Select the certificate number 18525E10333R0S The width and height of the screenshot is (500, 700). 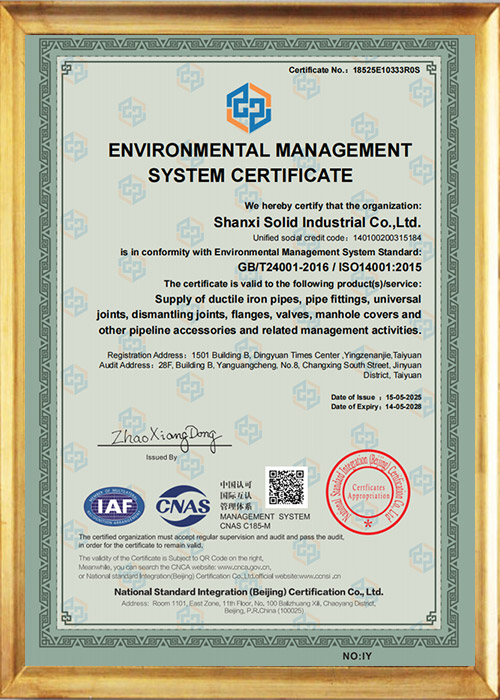388,70
